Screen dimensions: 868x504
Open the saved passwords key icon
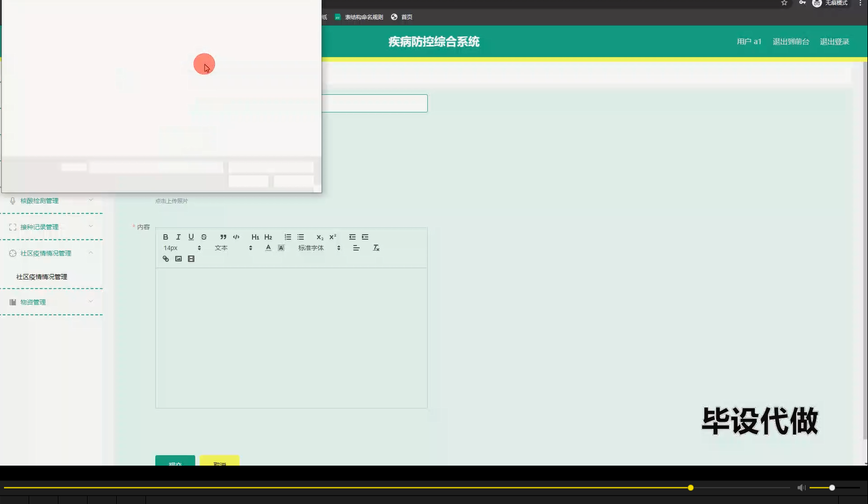coord(802,3)
